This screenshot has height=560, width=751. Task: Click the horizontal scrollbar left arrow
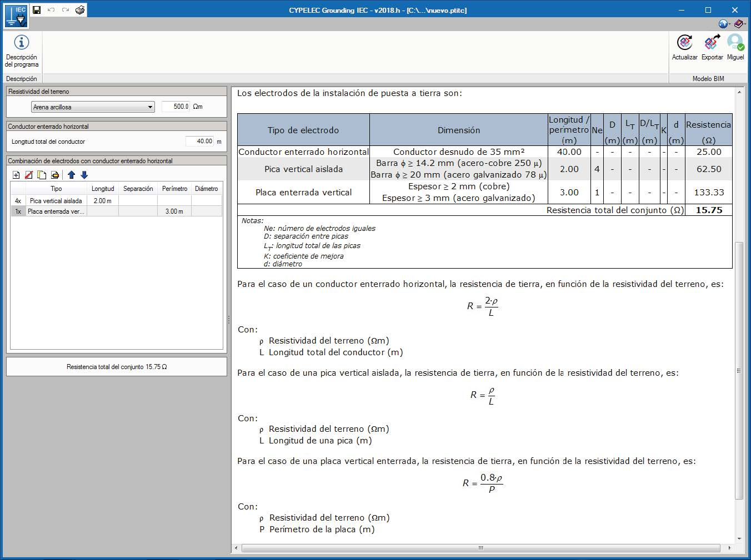pos(236,548)
